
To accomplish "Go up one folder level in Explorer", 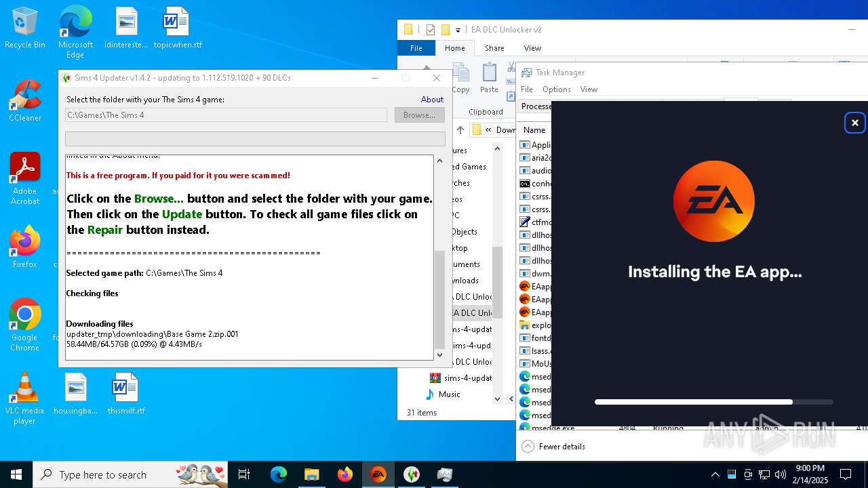I will [460, 129].
